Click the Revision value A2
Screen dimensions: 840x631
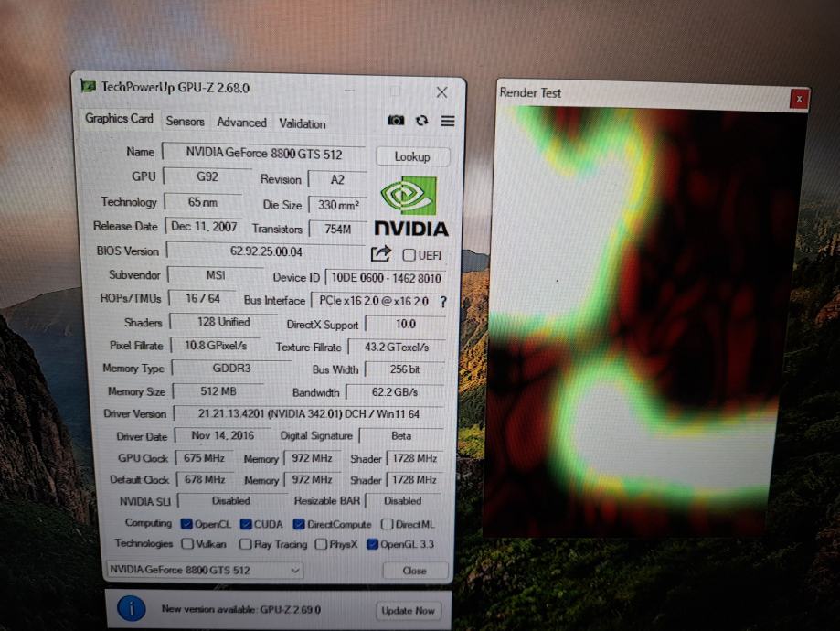point(337,179)
